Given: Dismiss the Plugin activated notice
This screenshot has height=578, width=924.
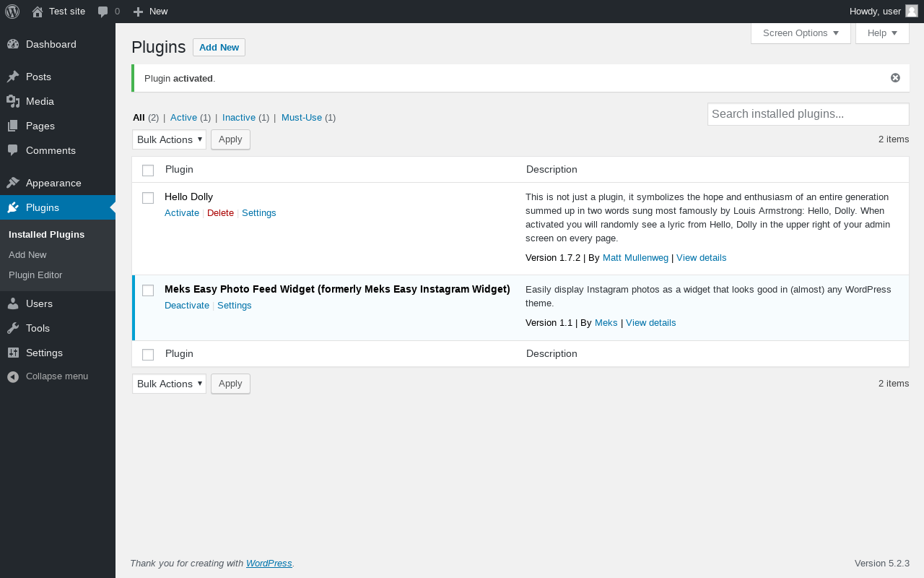Looking at the screenshot, I should pyautogui.click(x=895, y=78).
